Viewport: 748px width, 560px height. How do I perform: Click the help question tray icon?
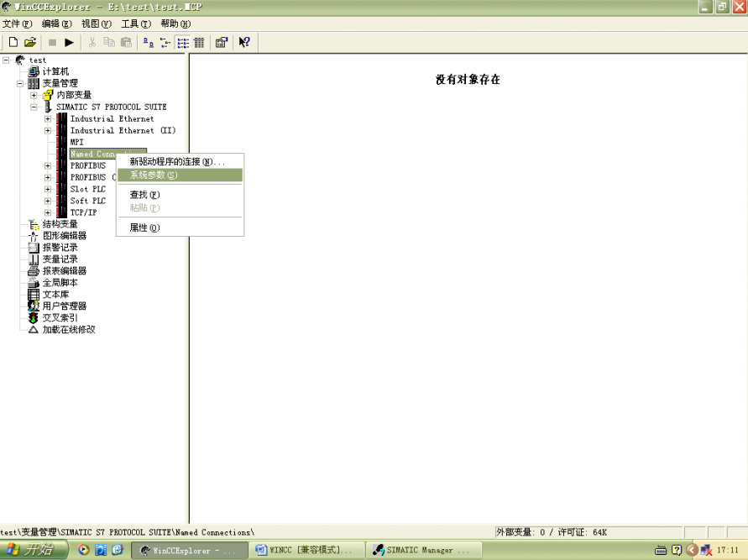[x=677, y=551]
